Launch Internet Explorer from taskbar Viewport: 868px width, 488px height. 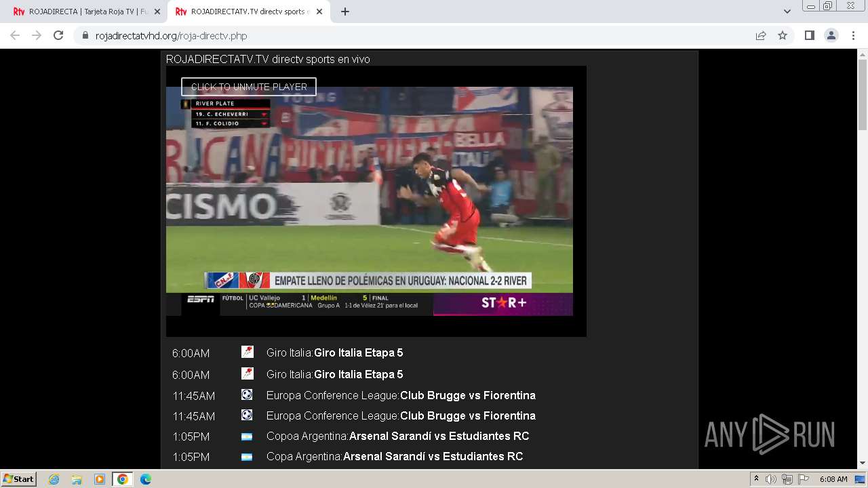pyautogui.click(x=54, y=479)
